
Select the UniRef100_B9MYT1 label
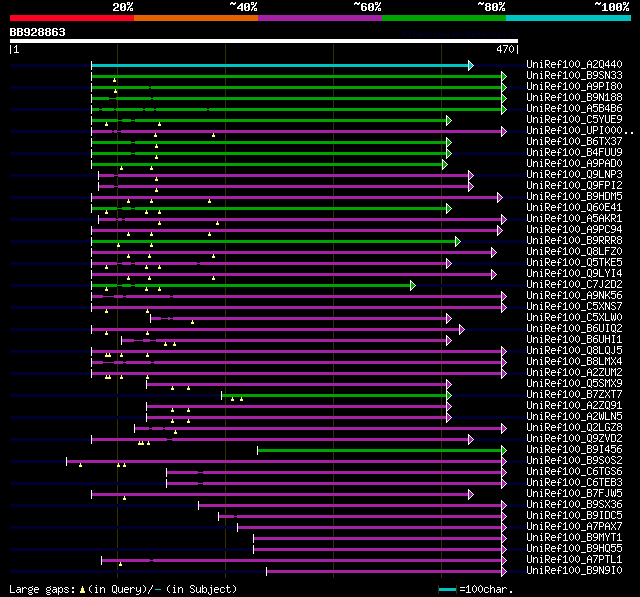(x=574, y=538)
